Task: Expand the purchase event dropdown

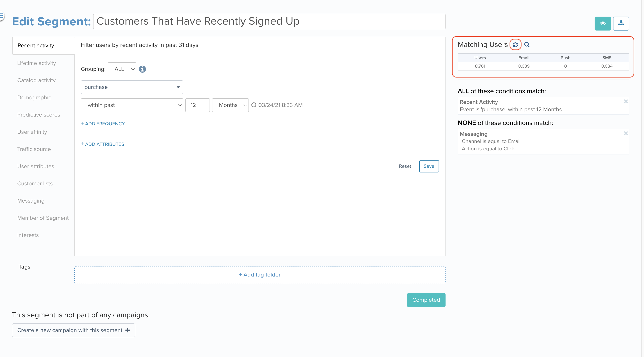Action: pyautogui.click(x=132, y=87)
